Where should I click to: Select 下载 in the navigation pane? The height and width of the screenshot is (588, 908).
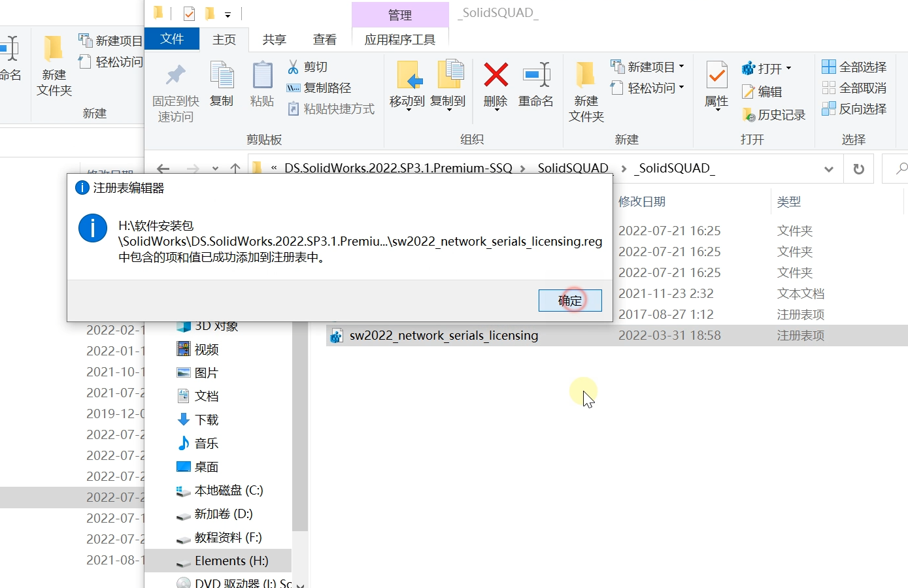point(207,420)
